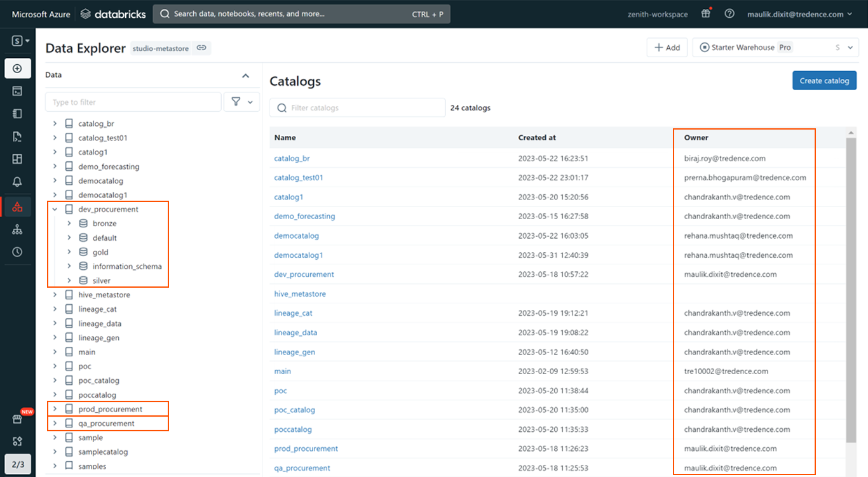This screenshot has height=477, width=868.
Task: Expand the bronze schema
Action: tap(69, 224)
